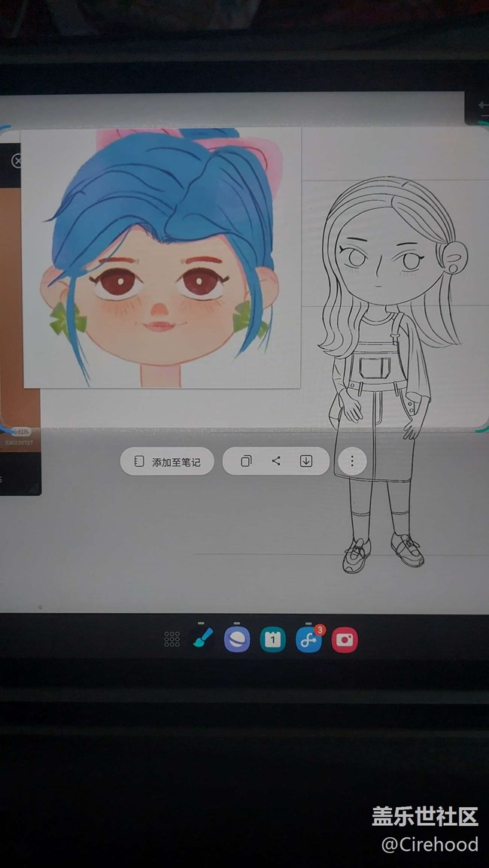Open Samsung Internet browser from taskbar
This screenshot has width=489, height=868.
coord(236,640)
